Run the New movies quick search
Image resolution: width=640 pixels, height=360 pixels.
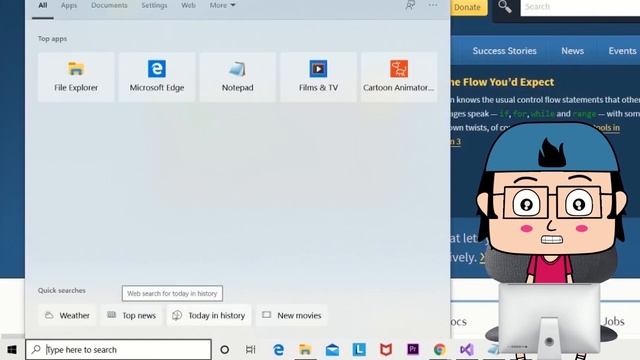pyautogui.click(x=292, y=316)
